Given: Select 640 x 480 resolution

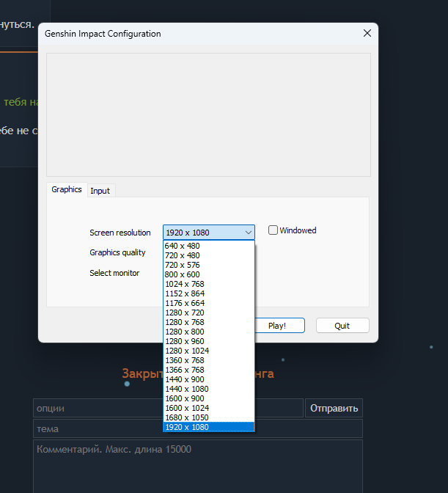Looking at the screenshot, I should 209,246.
